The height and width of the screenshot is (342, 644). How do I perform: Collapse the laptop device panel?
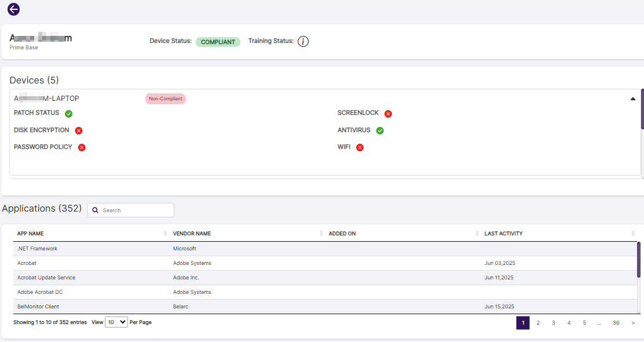[x=632, y=99]
